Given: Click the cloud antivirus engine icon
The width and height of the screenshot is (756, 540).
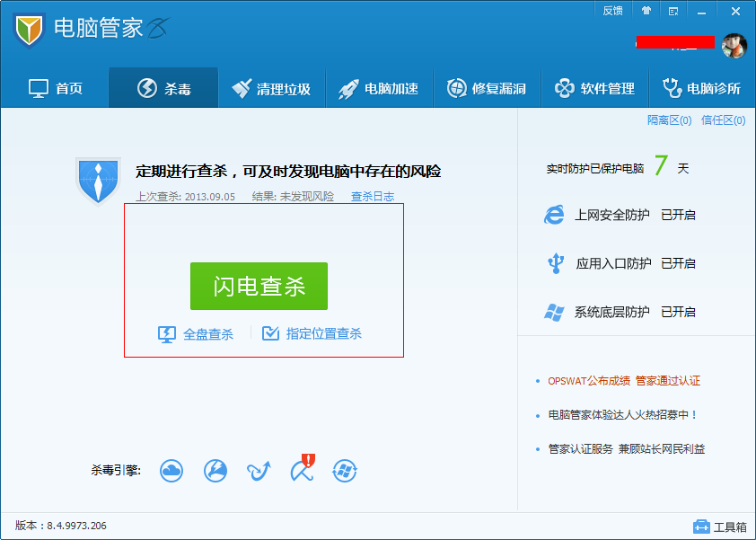Looking at the screenshot, I should coord(171,470).
